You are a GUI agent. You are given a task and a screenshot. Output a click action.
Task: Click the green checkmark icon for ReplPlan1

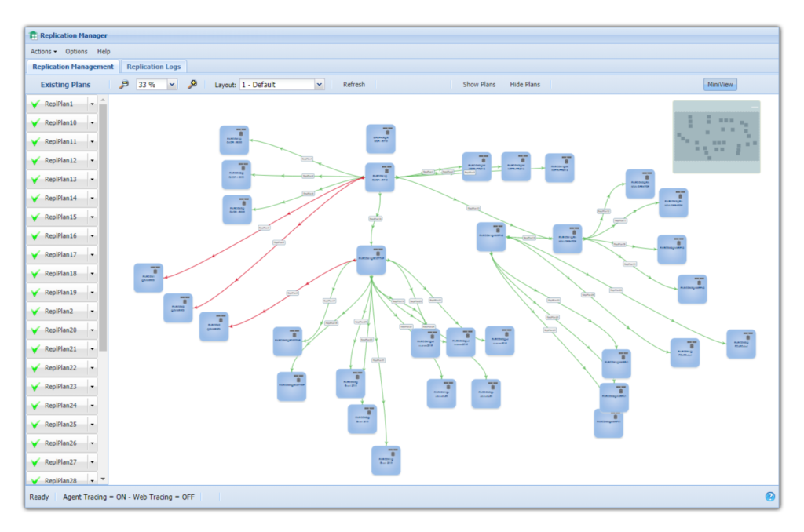pyautogui.click(x=35, y=104)
